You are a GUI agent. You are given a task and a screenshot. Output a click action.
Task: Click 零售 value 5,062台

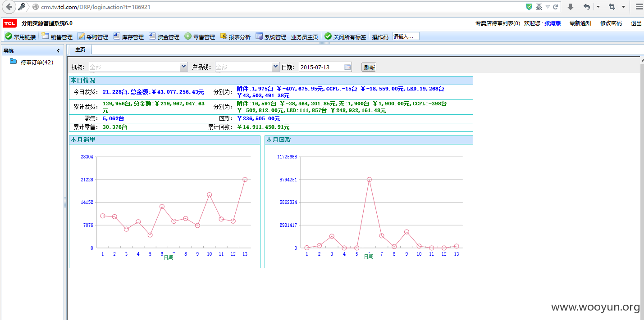pyautogui.click(x=114, y=119)
